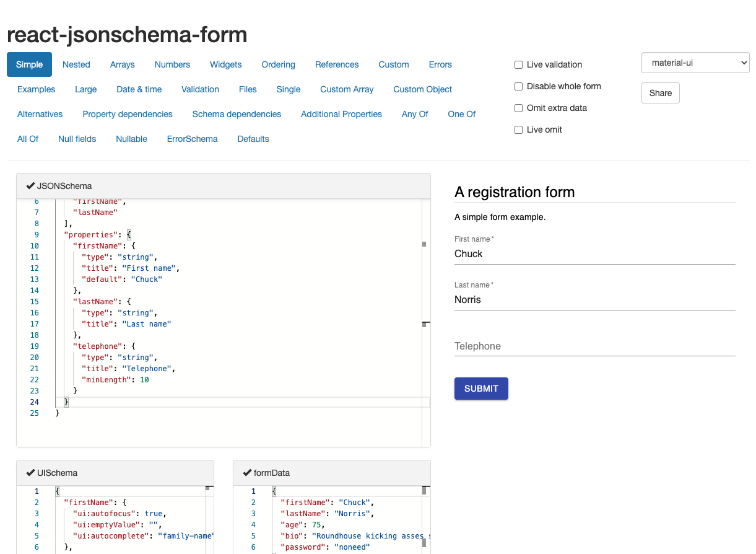Click the UISchema checkmark icon
The height and width of the screenshot is (554, 756).
pyautogui.click(x=30, y=473)
